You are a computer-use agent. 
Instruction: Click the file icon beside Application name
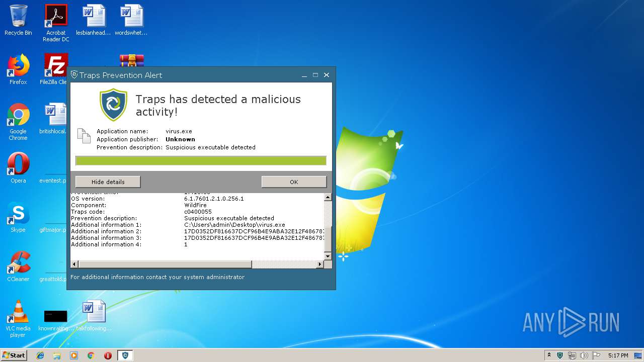tap(83, 136)
